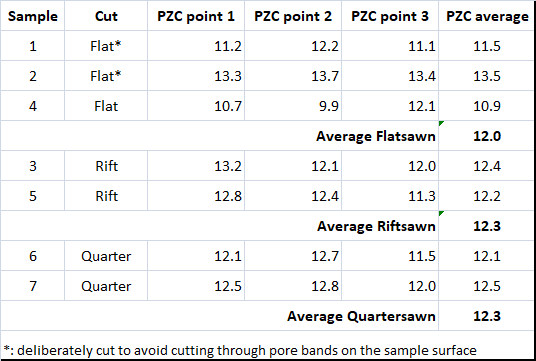This screenshot has height=361, width=536.
Task: Select cell with value 13.7 for sample 2
Action: tap(293, 76)
